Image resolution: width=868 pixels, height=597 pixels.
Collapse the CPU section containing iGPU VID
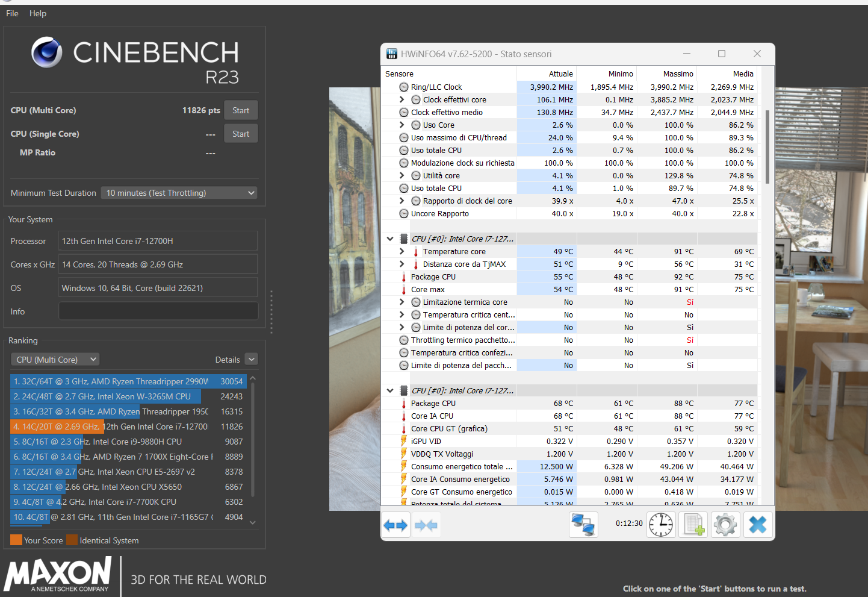(x=390, y=390)
